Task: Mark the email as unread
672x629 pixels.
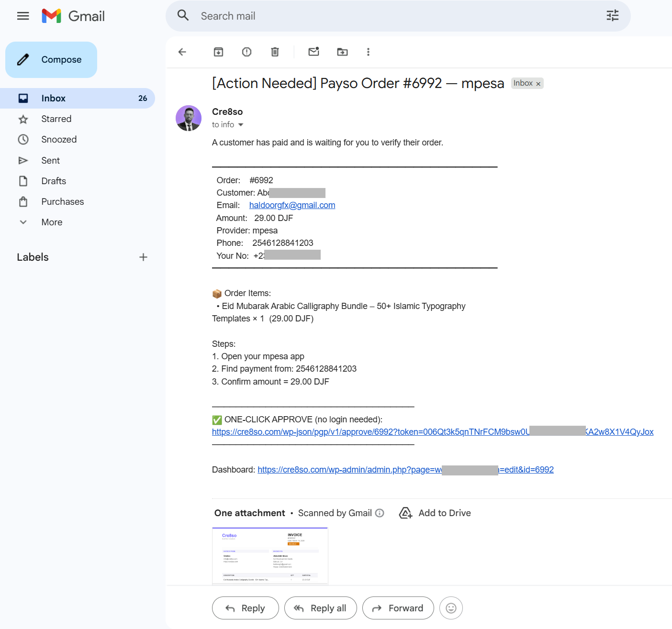Action: [314, 52]
